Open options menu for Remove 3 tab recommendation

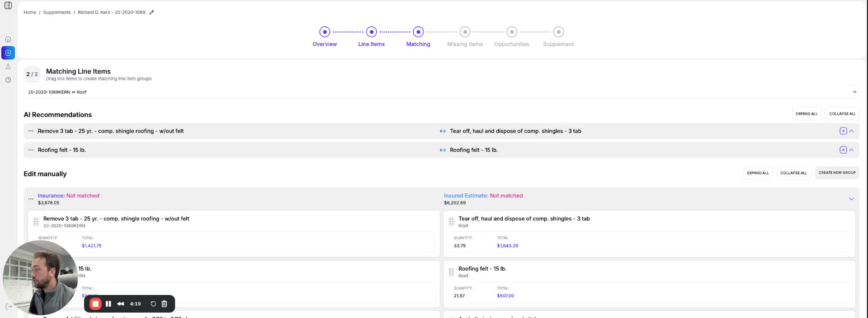click(31, 131)
